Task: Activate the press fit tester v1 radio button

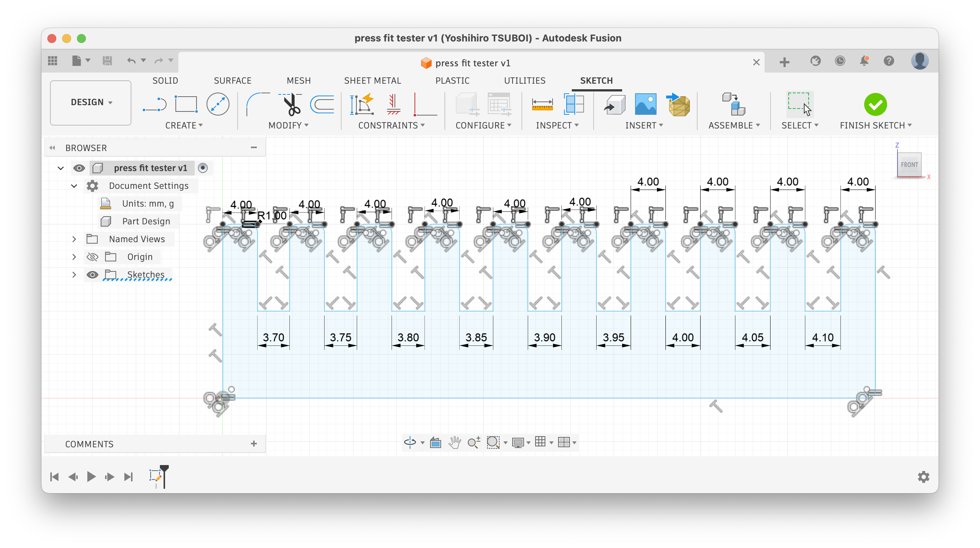Action: (203, 168)
